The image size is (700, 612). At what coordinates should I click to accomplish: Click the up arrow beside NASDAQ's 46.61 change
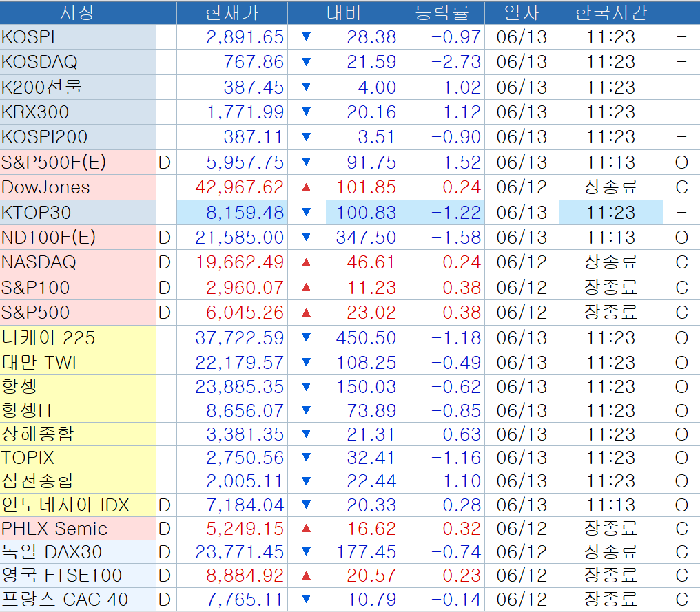307,262
